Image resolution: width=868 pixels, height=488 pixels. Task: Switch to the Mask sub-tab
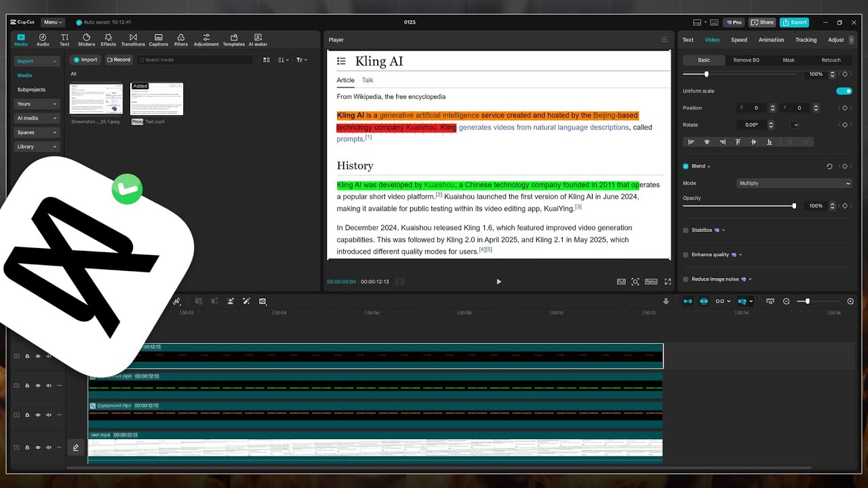(x=789, y=60)
